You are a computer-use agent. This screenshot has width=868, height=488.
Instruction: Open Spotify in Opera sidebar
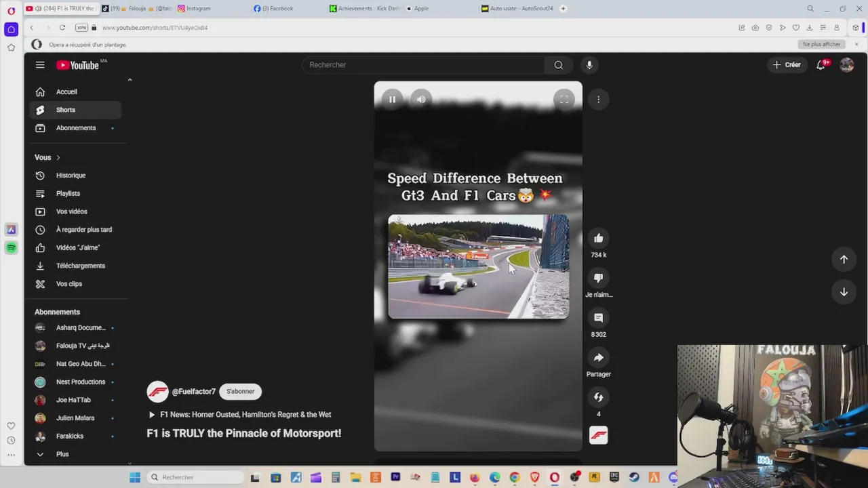tap(11, 248)
